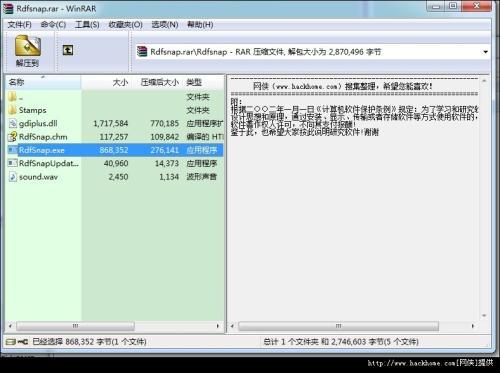Click the file list scroll-left arrow
This screenshot has height=373, width=500.
click(10, 326)
